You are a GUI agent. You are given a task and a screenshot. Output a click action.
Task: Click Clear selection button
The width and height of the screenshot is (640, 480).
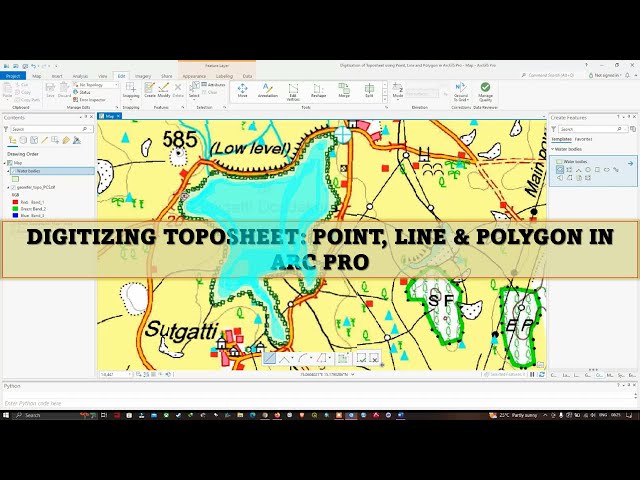point(210,92)
